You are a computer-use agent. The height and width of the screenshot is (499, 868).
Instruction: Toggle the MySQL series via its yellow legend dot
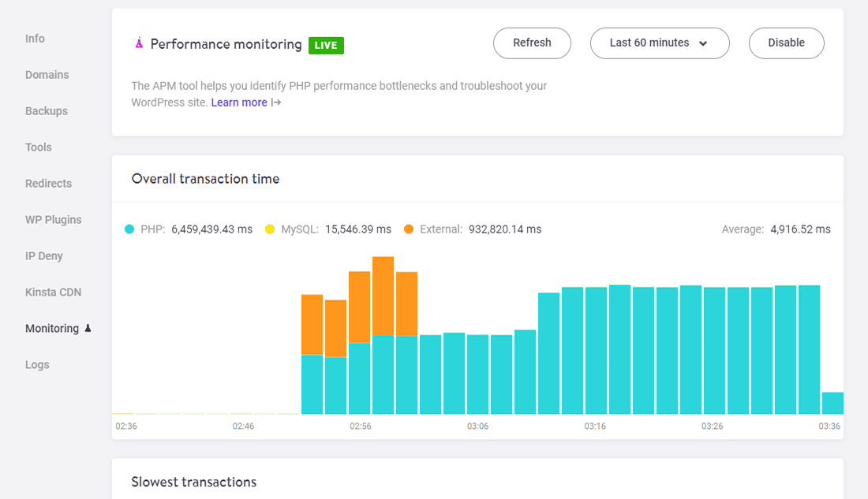tap(270, 229)
